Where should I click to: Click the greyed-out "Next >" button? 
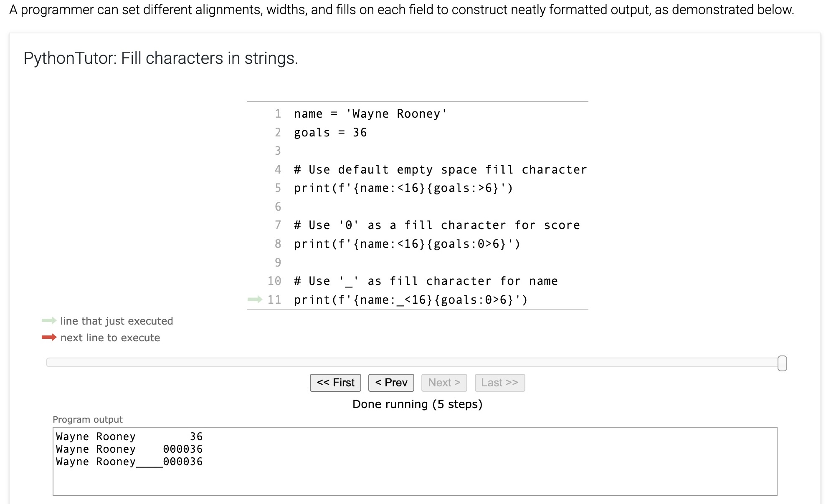[x=444, y=383]
